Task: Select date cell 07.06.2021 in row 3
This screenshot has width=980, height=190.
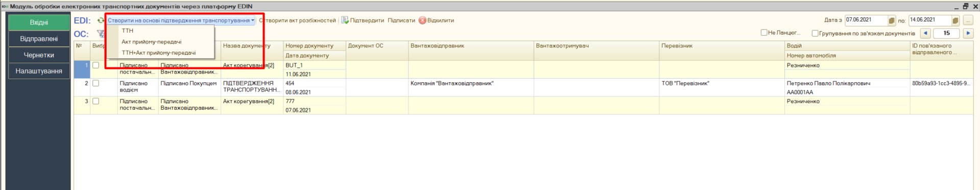Action: pos(315,110)
